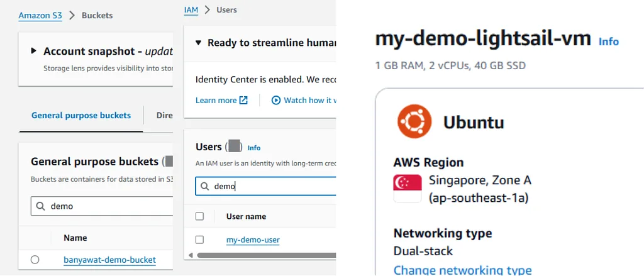Click the external link icon beside Learn more
The image size is (644, 276).
tap(244, 100)
